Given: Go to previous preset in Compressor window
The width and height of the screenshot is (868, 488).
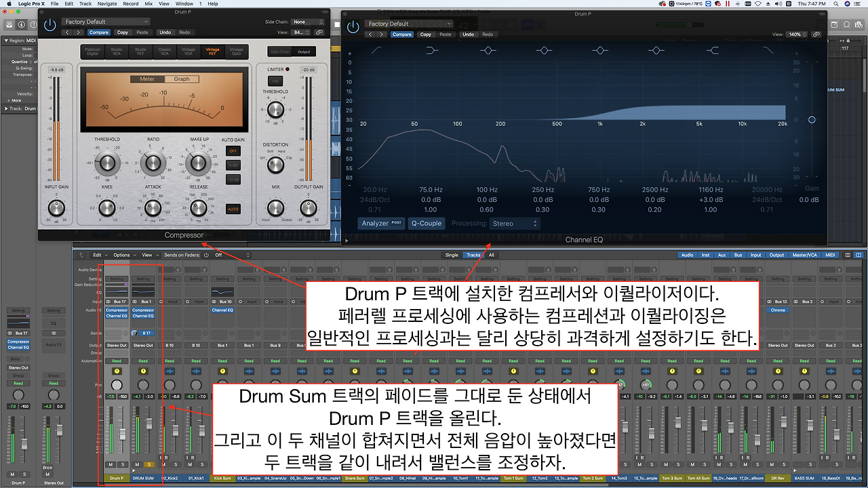Looking at the screenshot, I should pos(68,33).
